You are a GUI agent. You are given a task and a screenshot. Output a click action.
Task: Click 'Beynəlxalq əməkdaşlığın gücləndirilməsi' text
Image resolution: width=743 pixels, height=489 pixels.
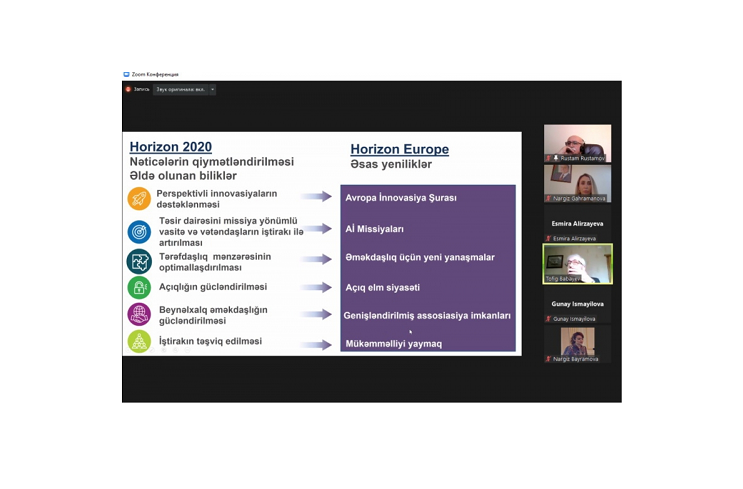[213, 315]
